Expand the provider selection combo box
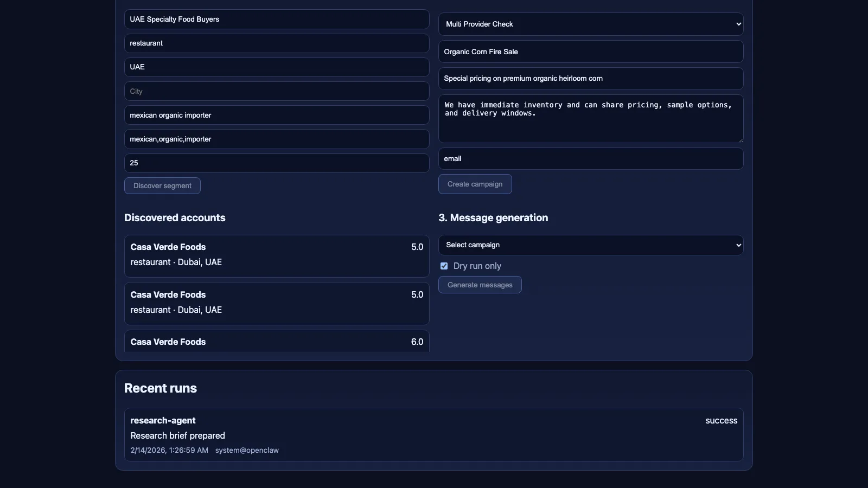The height and width of the screenshot is (488, 868). point(591,24)
